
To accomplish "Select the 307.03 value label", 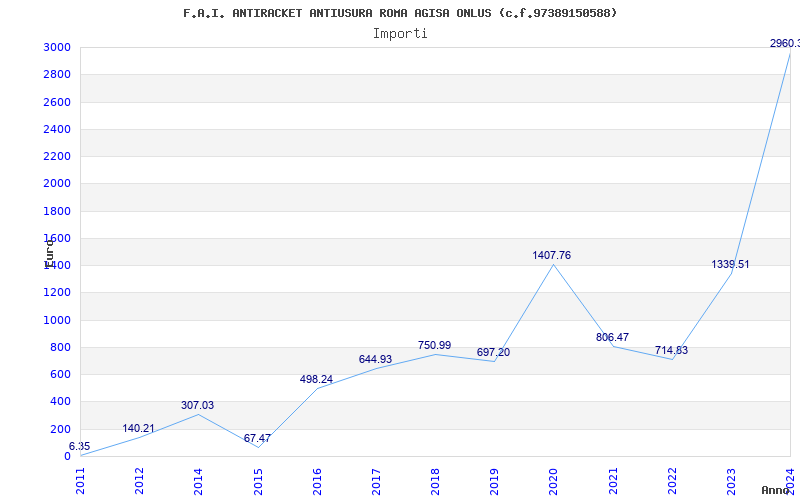I will pos(197,405).
